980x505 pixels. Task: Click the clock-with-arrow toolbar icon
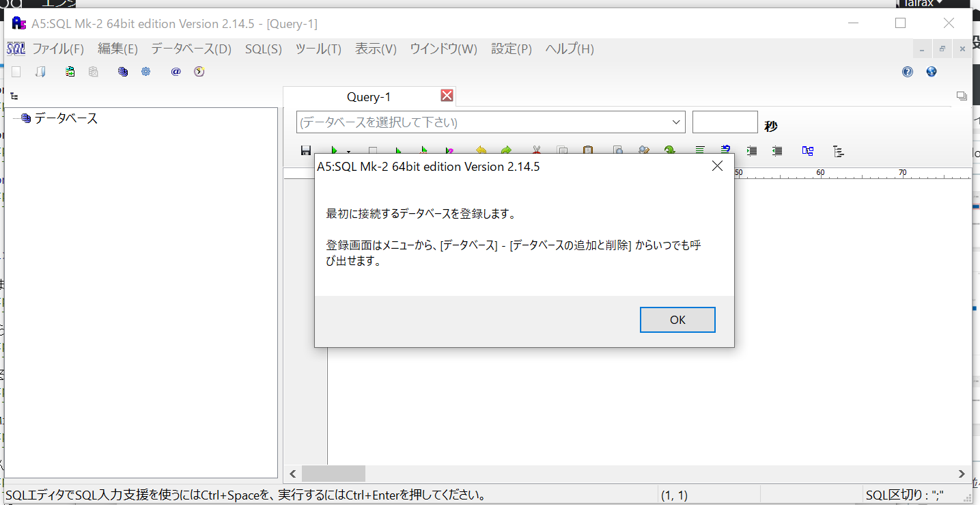199,72
